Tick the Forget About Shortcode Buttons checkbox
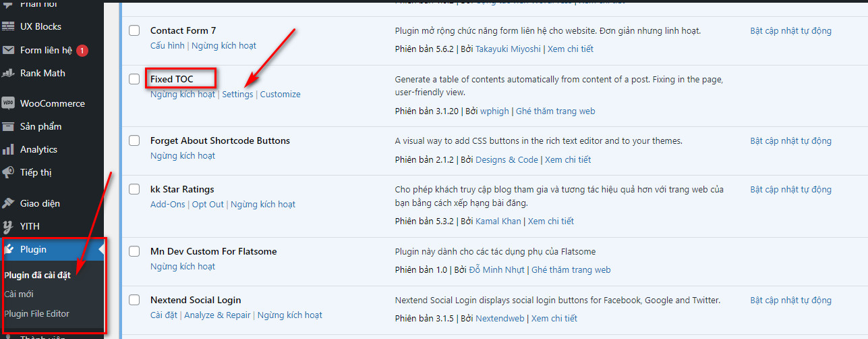Image resolution: width=868 pixels, height=339 pixels. (x=134, y=140)
